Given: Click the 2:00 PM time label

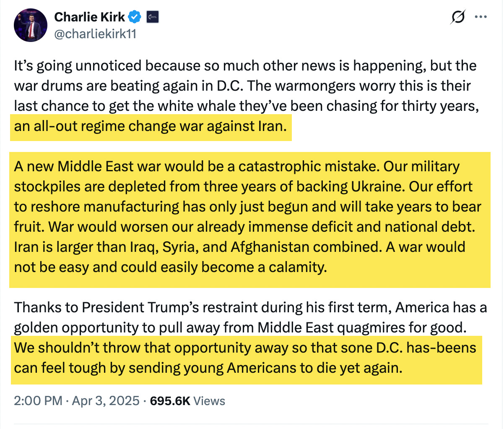Looking at the screenshot, I should pyautogui.click(x=38, y=401).
